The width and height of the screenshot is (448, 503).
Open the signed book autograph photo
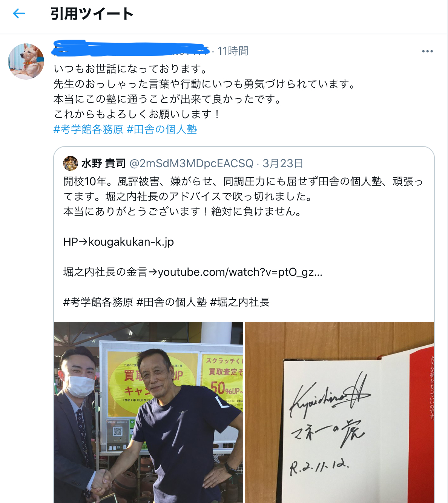pos(339,412)
